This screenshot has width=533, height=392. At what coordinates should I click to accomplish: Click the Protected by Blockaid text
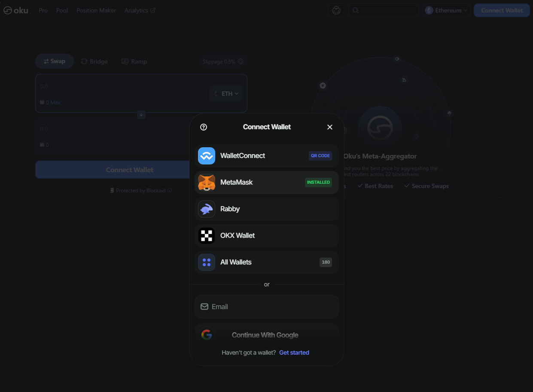coord(140,190)
